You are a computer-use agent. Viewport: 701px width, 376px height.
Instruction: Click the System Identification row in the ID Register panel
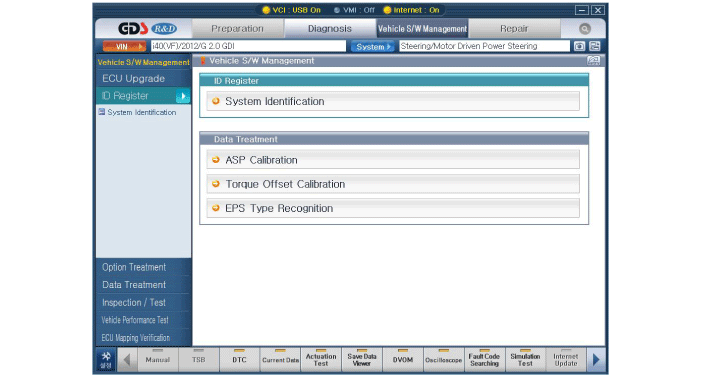[x=393, y=101]
